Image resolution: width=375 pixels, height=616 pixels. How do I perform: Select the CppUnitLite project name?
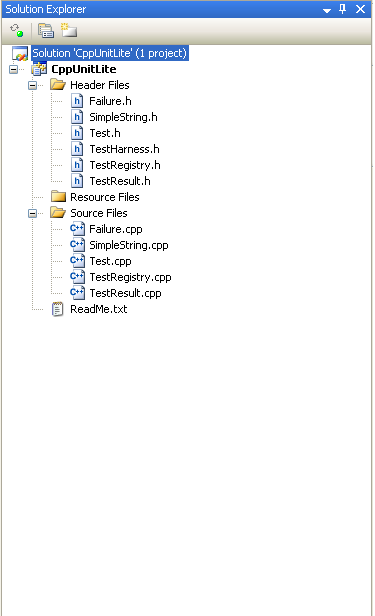[x=84, y=69]
